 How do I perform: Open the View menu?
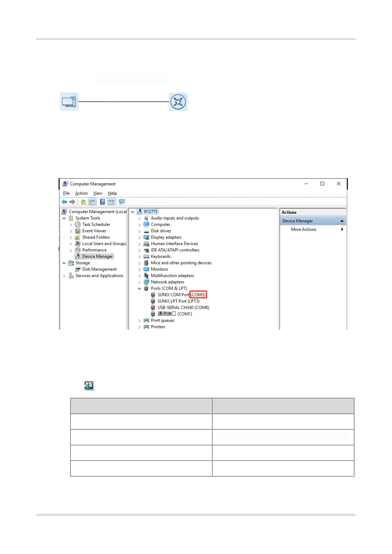[98, 193]
